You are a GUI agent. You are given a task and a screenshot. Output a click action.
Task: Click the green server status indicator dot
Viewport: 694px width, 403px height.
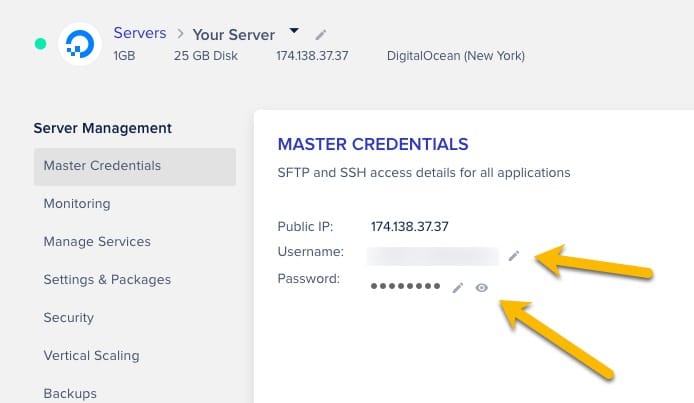(x=40, y=44)
